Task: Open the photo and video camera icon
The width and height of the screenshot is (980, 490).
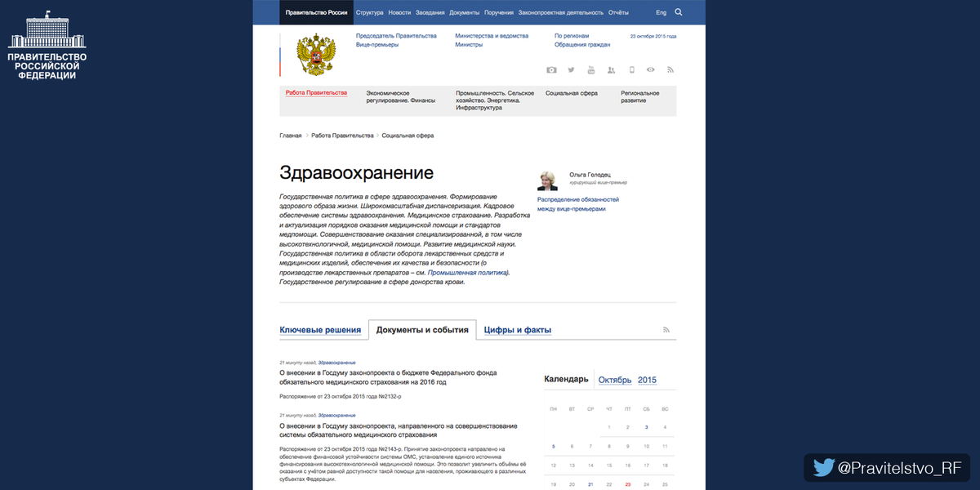Action: point(551,70)
